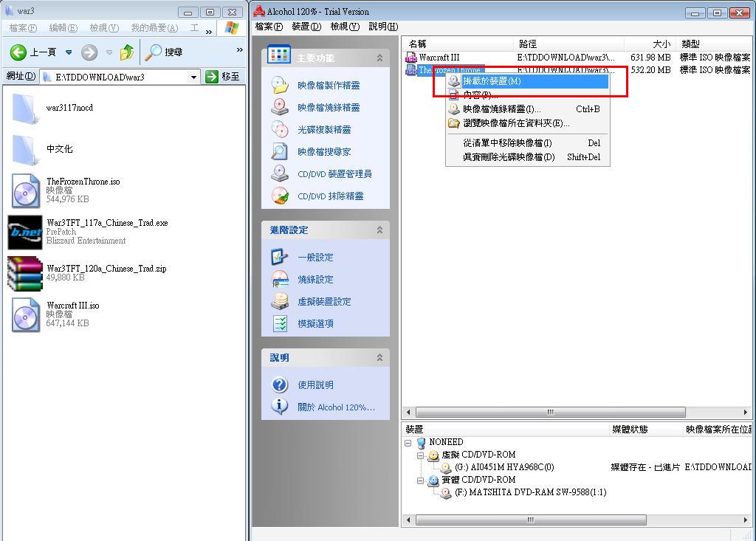Select the 中文化 folder icon
The image size is (756, 541).
tap(24, 150)
